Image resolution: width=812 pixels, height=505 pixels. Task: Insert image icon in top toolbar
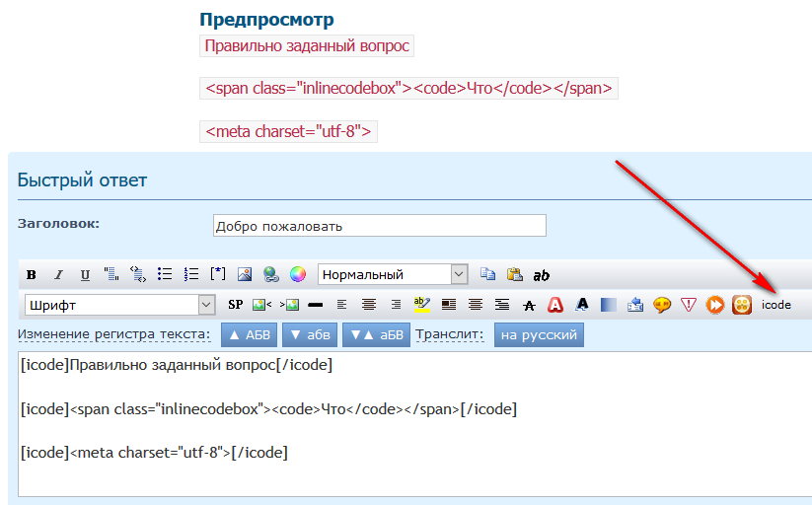[245, 274]
